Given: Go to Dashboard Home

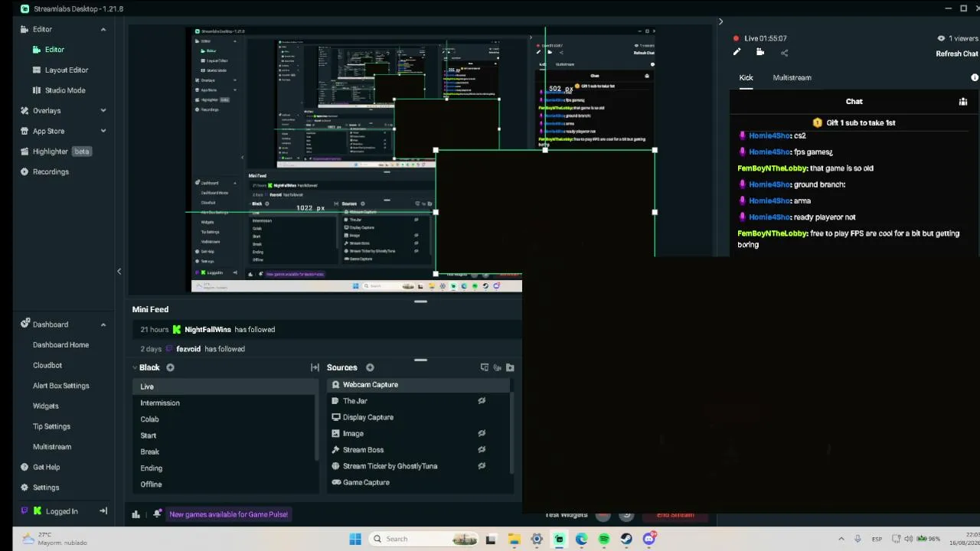Looking at the screenshot, I should 60,345.
